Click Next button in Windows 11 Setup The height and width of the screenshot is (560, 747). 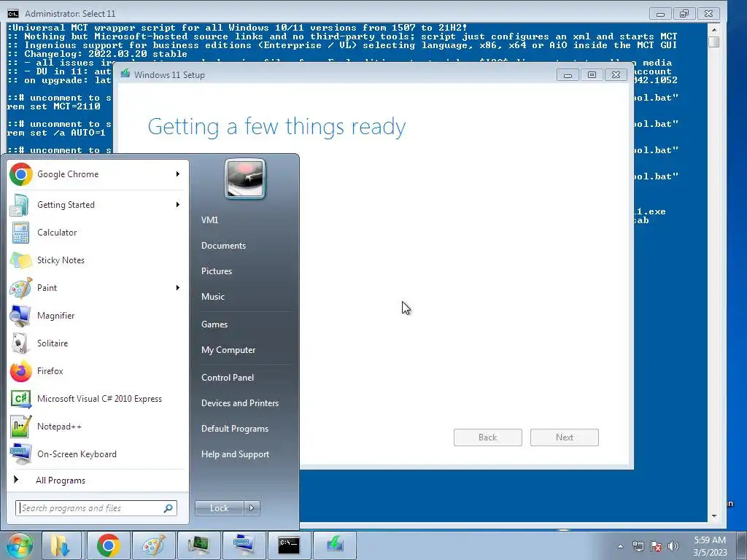pos(565,437)
